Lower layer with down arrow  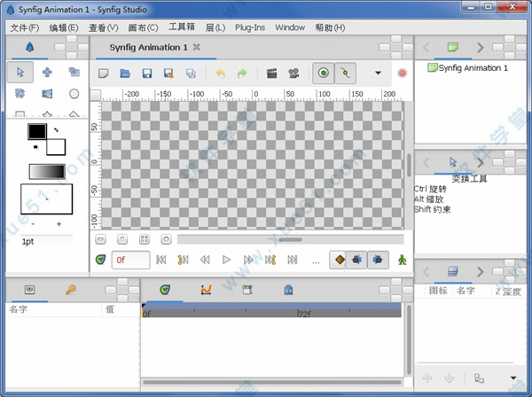click(450, 378)
